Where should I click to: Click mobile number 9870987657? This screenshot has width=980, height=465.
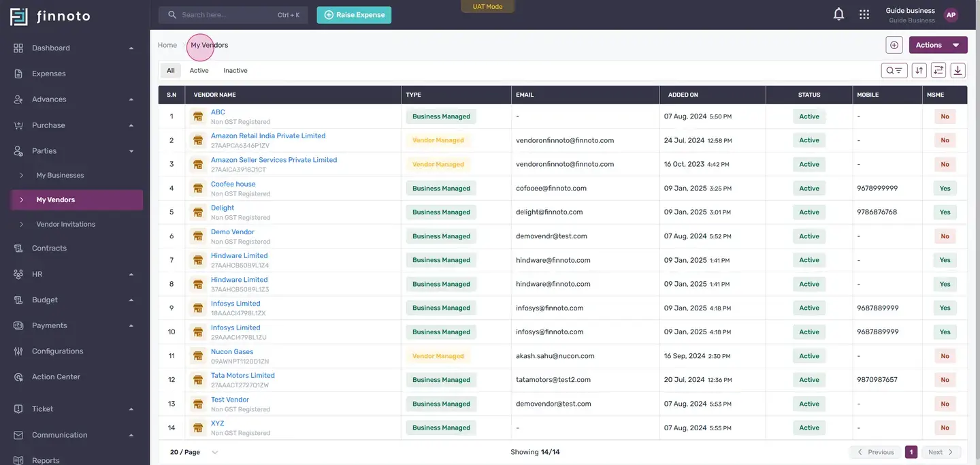[x=877, y=380]
